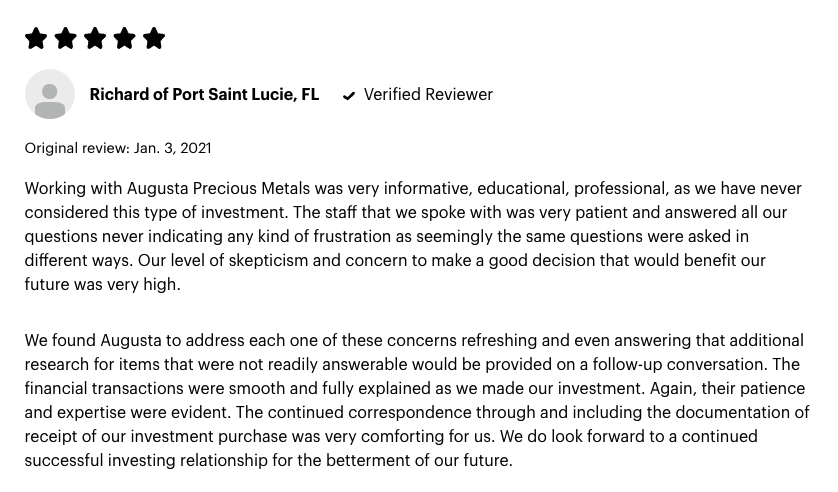
Task: Click the gray reviewer avatar icon
Action: click(x=50, y=95)
